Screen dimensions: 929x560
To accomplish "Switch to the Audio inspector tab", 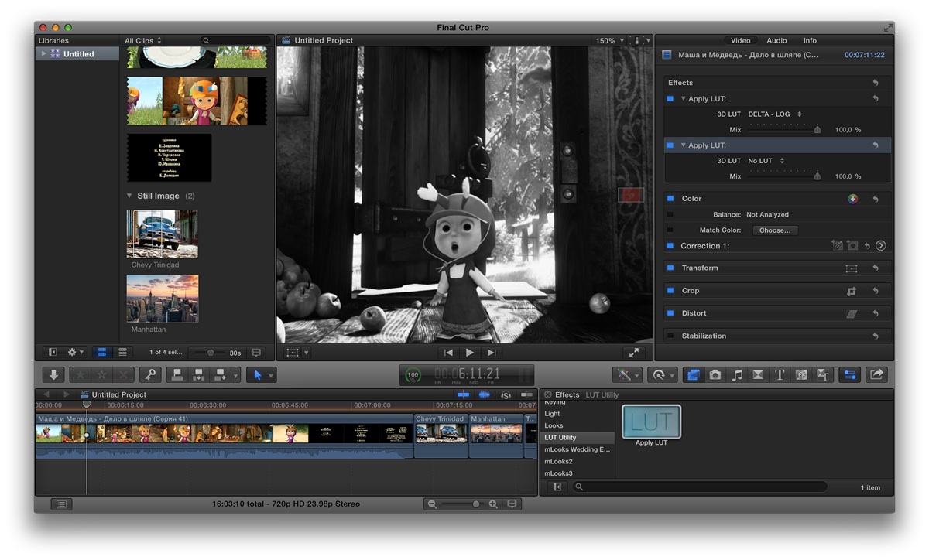I will click(776, 40).
